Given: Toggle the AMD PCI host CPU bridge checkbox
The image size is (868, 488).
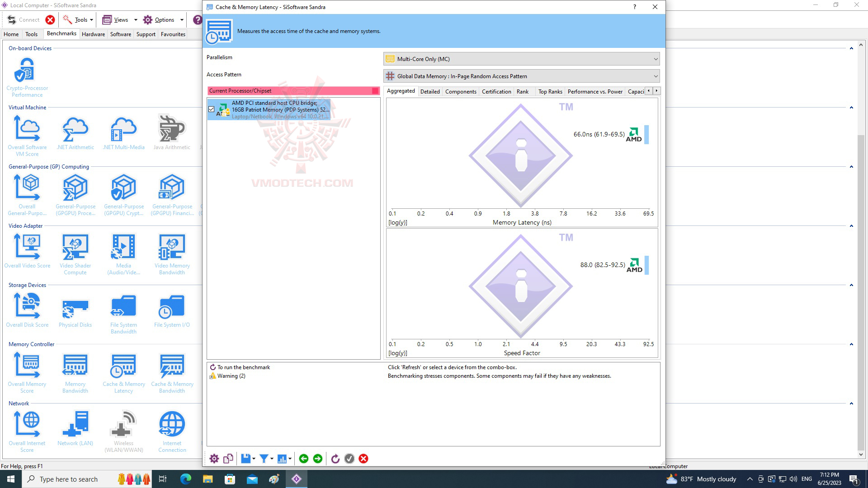Looking at the screenshot, I should [211, 109].
